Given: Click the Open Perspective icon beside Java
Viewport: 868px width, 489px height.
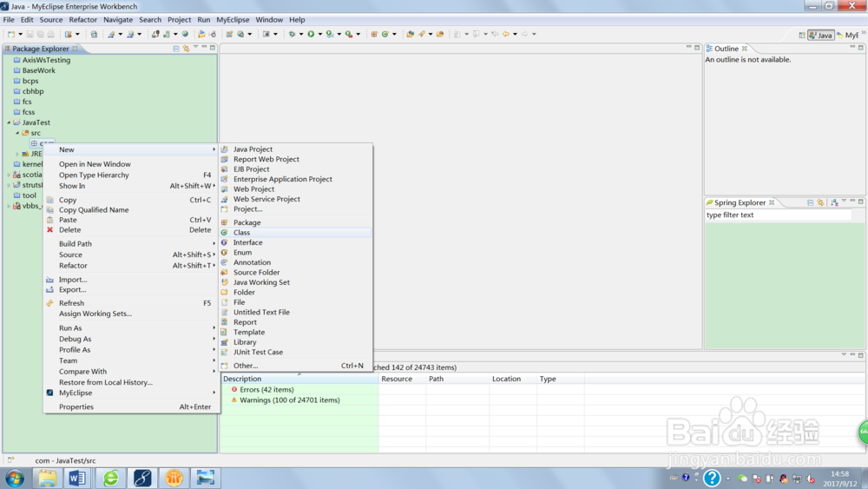Looking at the screenshot, I should pos(801,35).
